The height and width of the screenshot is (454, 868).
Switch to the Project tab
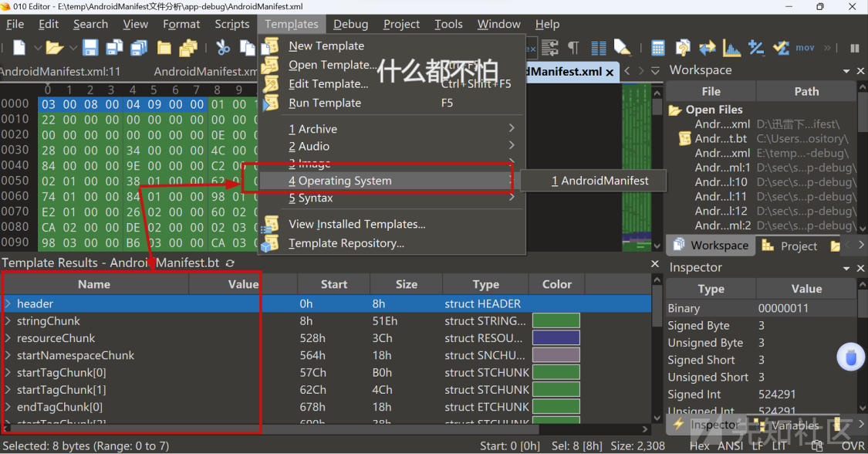(798, 246)
